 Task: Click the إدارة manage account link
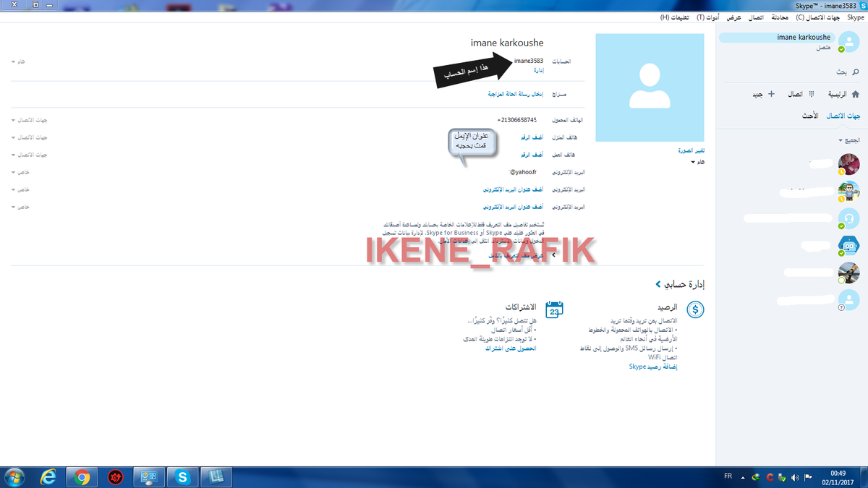click(x=537, y=70)
